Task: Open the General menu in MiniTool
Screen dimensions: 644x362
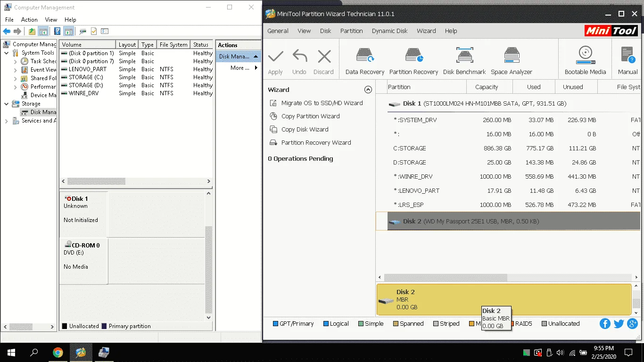Action: click(278, 31)
